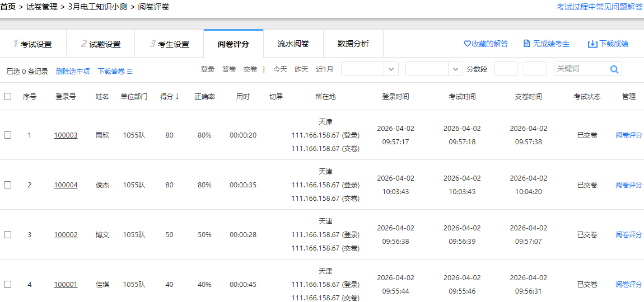Click 删除选中项 link
Viewport: 644px width, 302px height.
tap(73, 72)
